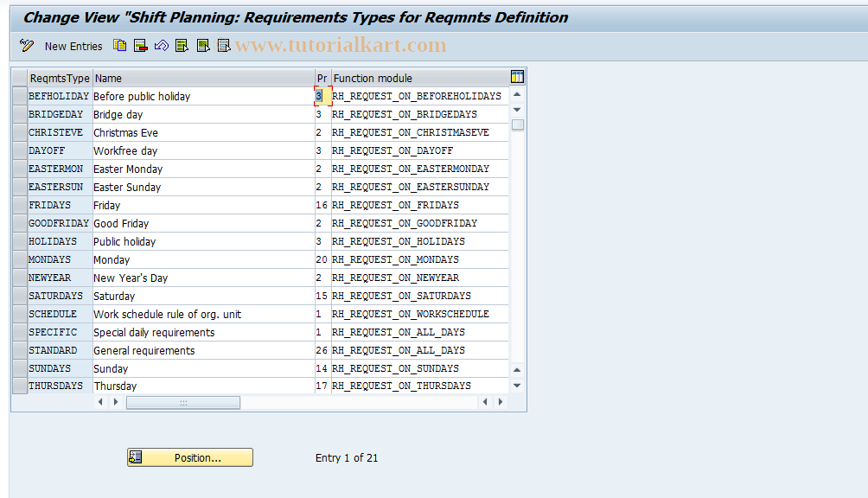Click the page down arrow at bottom of vertical scrollbar
This screenshot has width=868, height=498.
pos(517,386)
